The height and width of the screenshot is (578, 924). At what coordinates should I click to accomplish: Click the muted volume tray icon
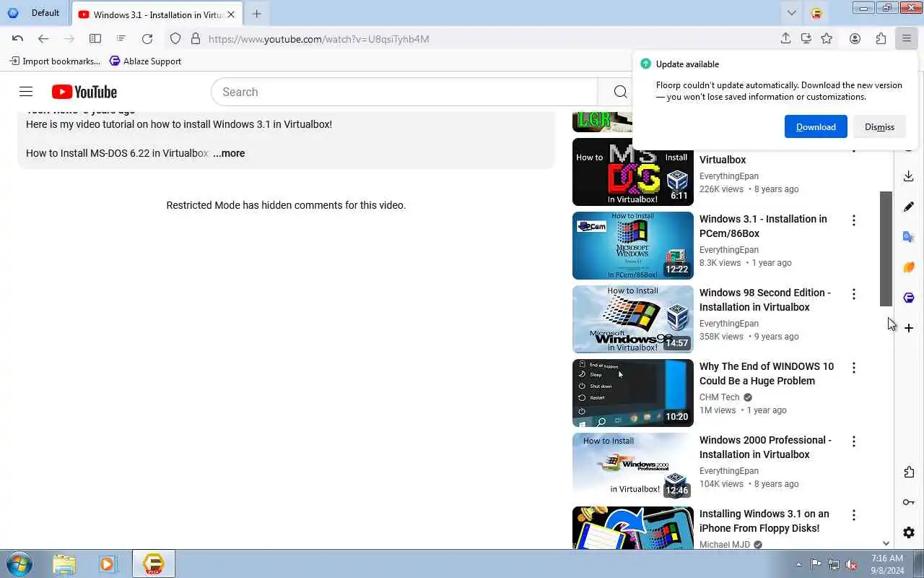click(x=852, y=564)
